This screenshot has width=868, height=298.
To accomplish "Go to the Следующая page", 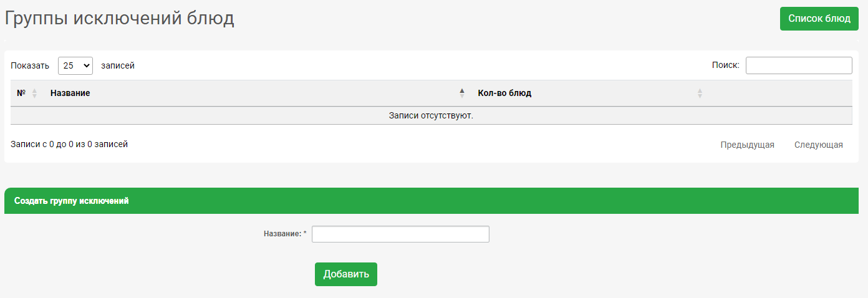I will (x=818, y=145).
